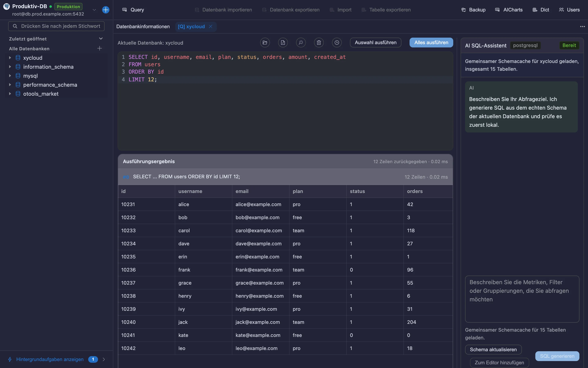Focus the AI assistant prompt text area

click(522, 299)
